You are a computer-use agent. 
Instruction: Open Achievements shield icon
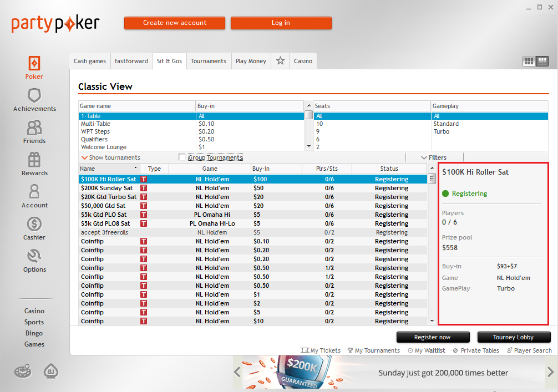pyautogui.click(x=34, y=95)
